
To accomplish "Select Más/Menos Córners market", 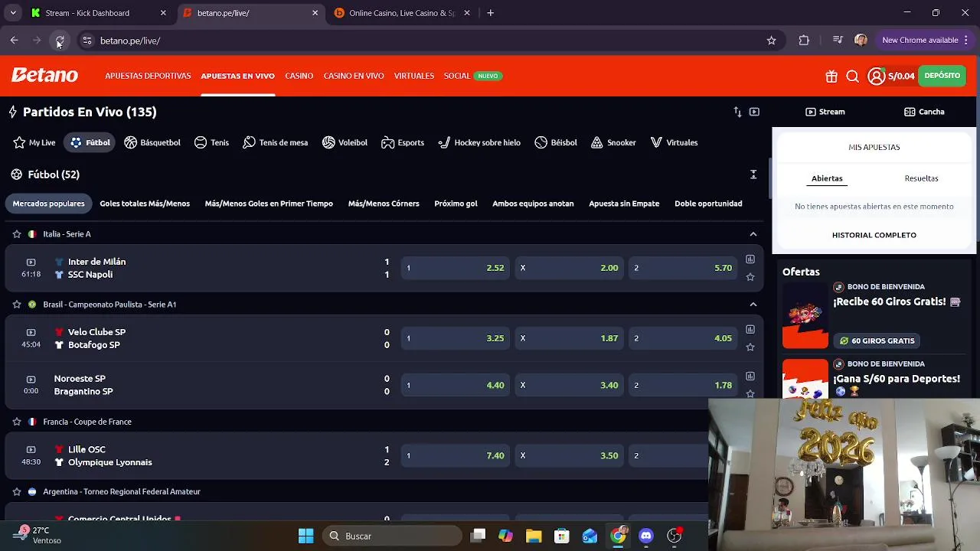I will point(384,204).
